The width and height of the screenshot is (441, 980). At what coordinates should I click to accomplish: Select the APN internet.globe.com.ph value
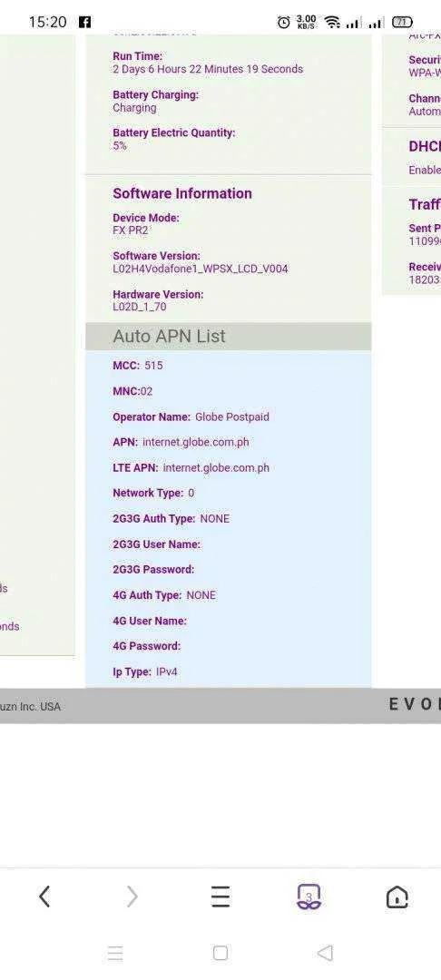pos(195,443)
